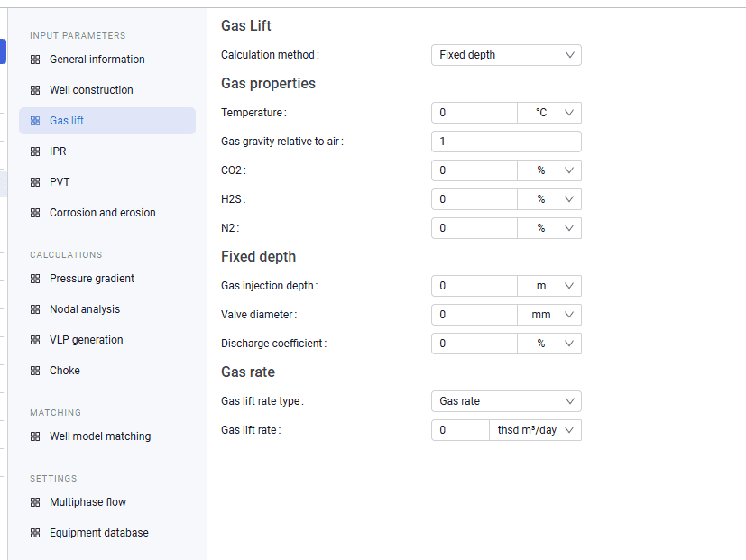746x560 pixels.
Task: Click the icon beside General information
Action: tap(35, 60)
